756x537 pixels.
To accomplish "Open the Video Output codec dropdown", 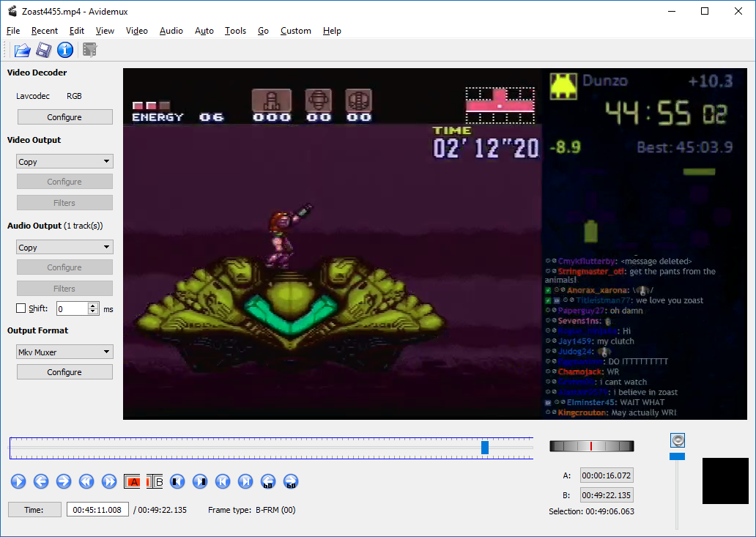I will coord(64,161).
